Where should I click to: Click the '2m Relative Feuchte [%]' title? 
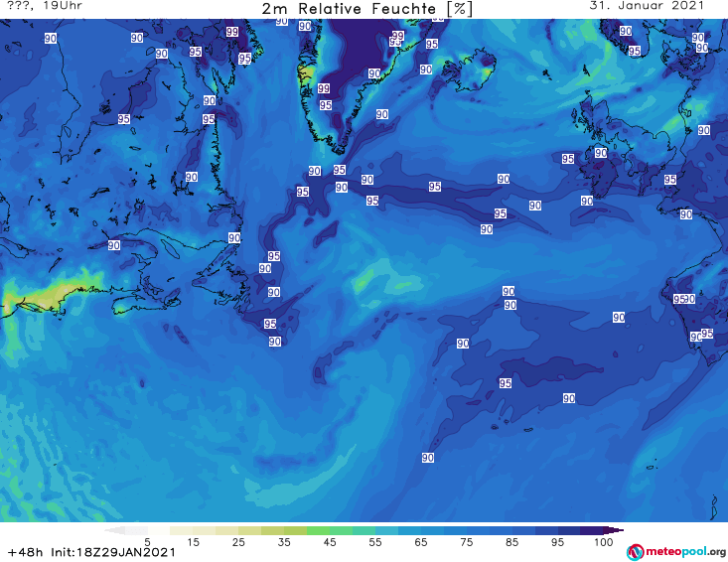pos(367,9)
